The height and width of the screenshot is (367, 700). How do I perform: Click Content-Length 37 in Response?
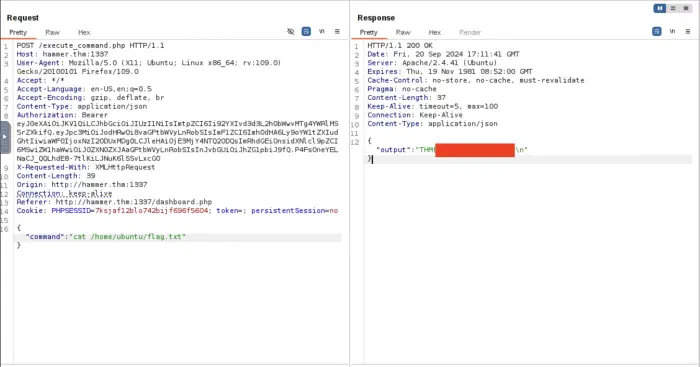point(407,98)
